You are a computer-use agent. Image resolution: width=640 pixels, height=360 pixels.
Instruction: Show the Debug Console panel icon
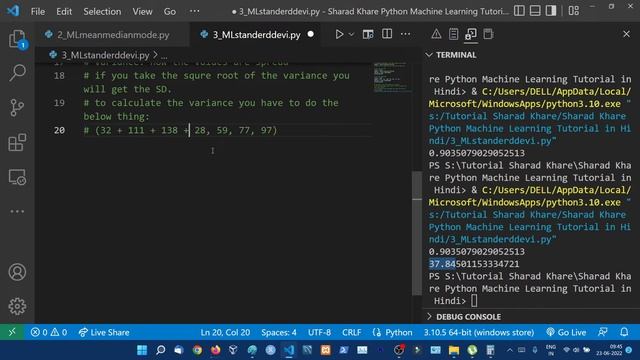[x=488, y=34]
